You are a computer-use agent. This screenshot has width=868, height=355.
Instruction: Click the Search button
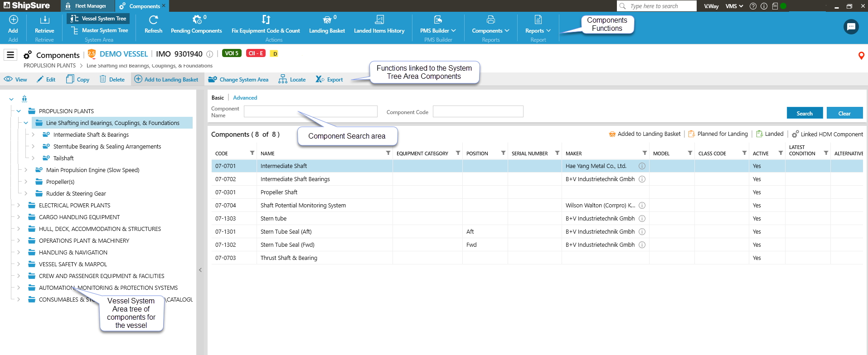(x=805, y=113)
